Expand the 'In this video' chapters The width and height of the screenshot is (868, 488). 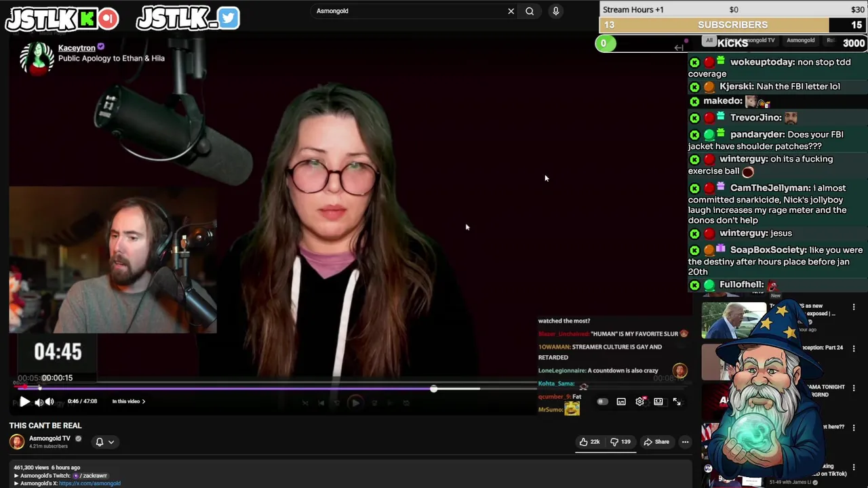[129, 401]
